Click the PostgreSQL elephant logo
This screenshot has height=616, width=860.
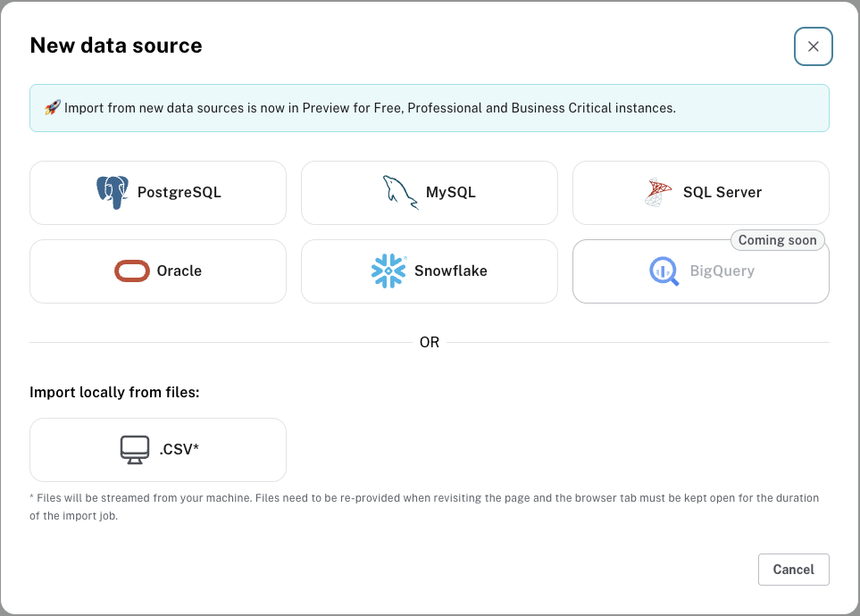point(113,193)
